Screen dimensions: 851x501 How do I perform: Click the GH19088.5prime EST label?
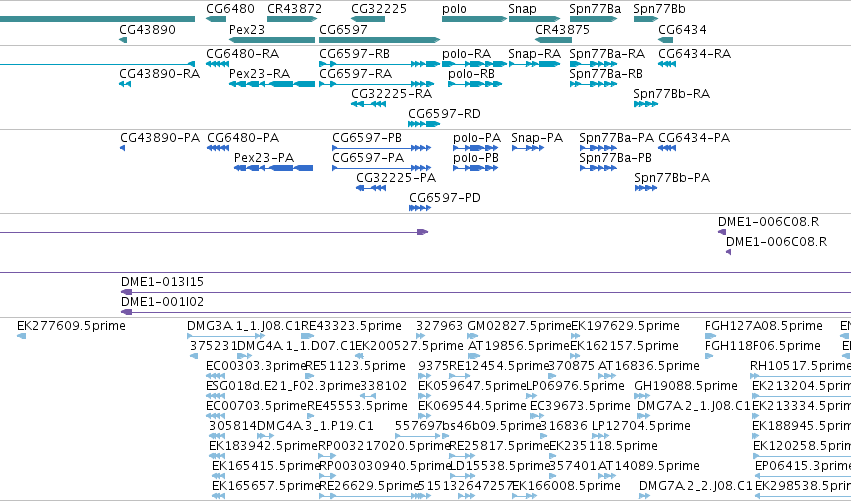pyautogui.click(x=686, y=386)
